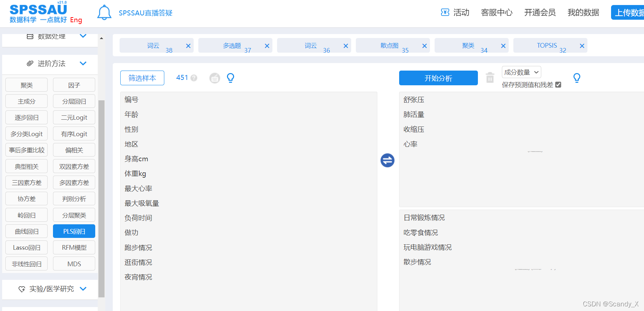This screenshot has width=644, height=311.
Task: Close the TOPSIS 32 tab
Action: tap(582, 46)
